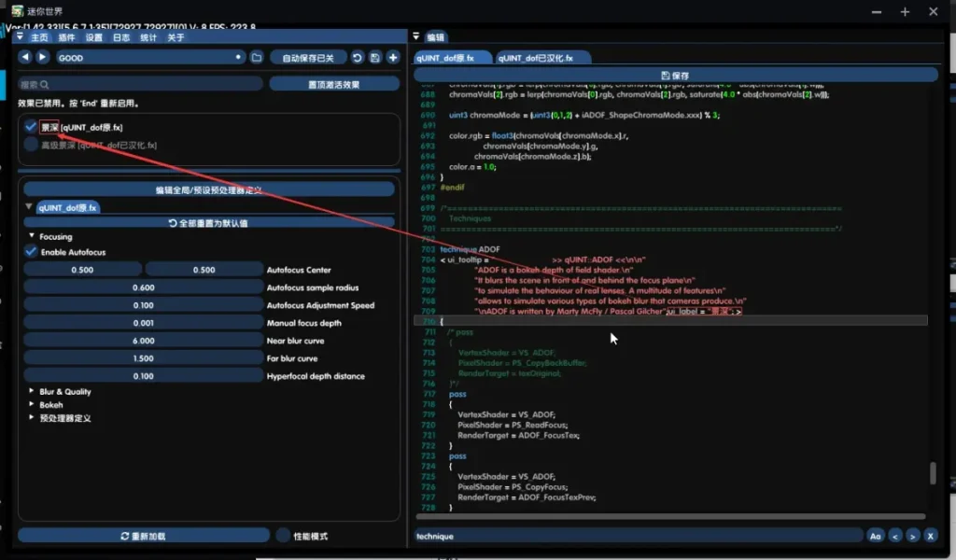Add a new preset with plus icon

(393, 58)
